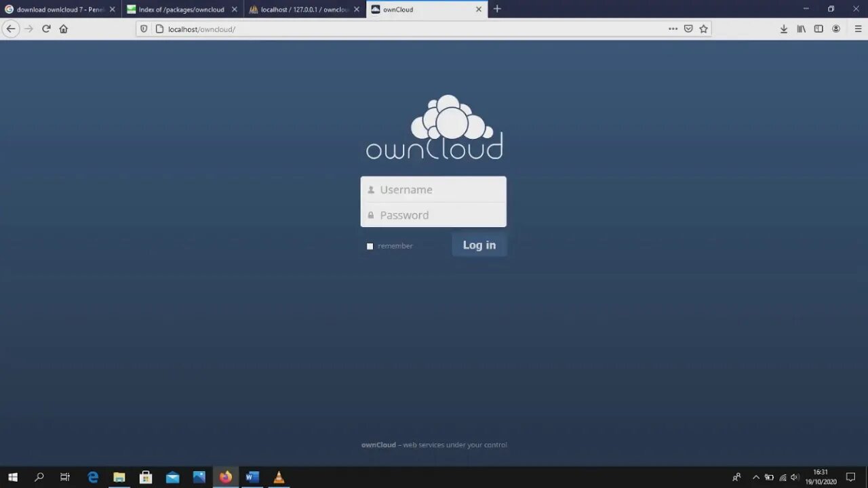Open VLC media player from the taskbar
Viewport: 868px width, 488px height.
(279, 477)
